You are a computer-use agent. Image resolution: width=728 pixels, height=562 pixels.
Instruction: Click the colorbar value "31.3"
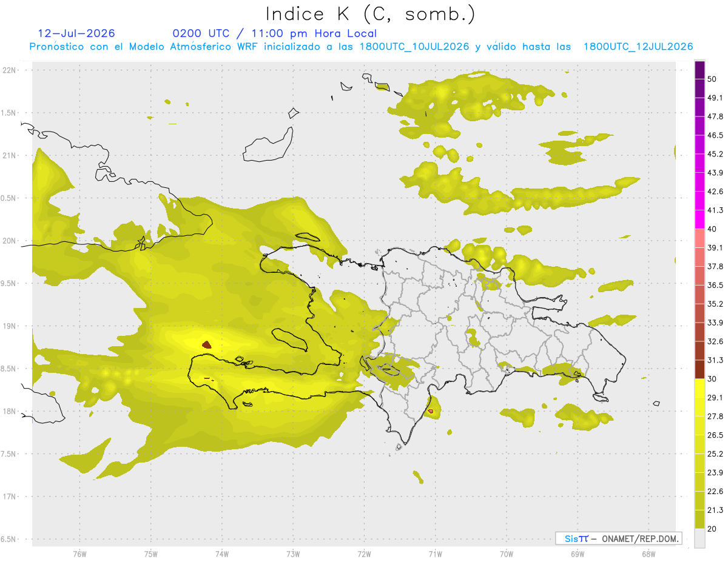pos(715,360)
